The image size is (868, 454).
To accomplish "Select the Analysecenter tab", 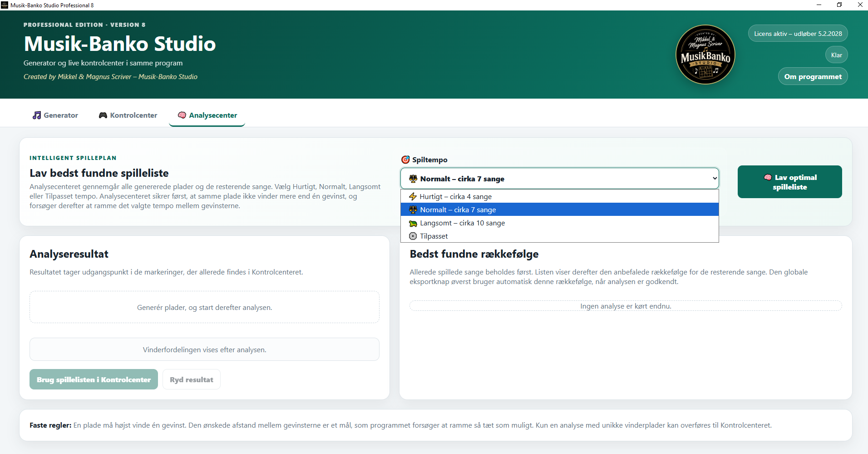I will point(207,115).
